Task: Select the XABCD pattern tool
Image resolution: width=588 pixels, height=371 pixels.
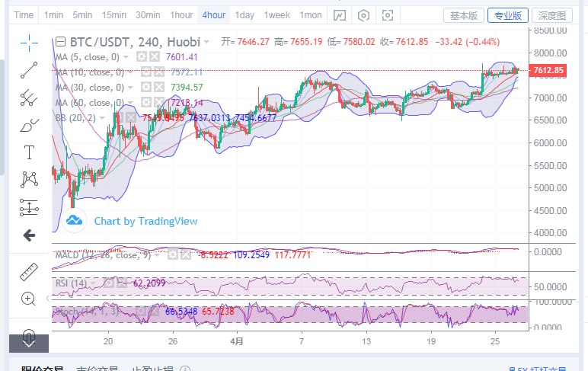Action: click(x=29, y=180)
